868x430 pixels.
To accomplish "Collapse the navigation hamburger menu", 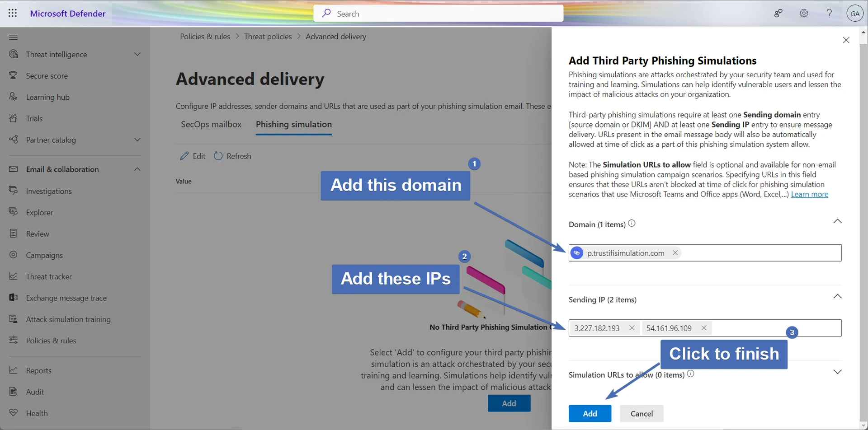I will pos(13,37).
